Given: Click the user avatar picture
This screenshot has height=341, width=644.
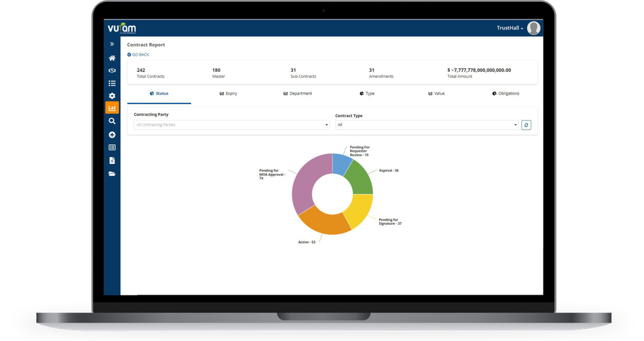Looking at the screenshot, I should pyautogui.click(x=533, y=28).
